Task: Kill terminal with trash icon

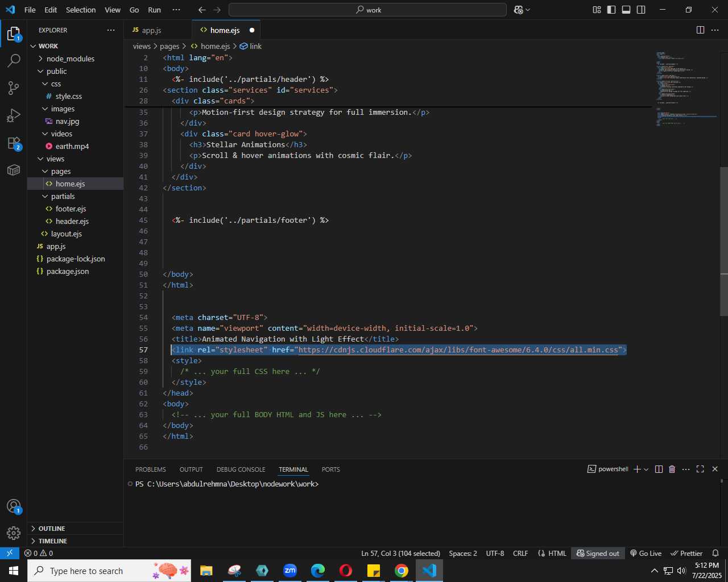Action: (672, 469)
